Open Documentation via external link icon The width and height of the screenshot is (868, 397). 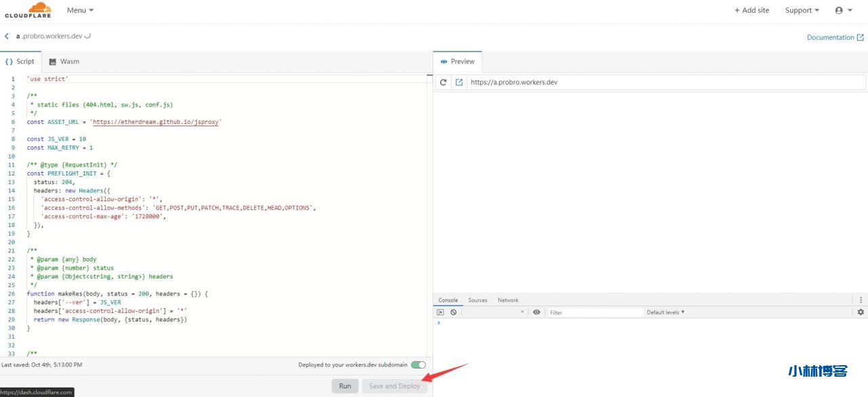862,37
